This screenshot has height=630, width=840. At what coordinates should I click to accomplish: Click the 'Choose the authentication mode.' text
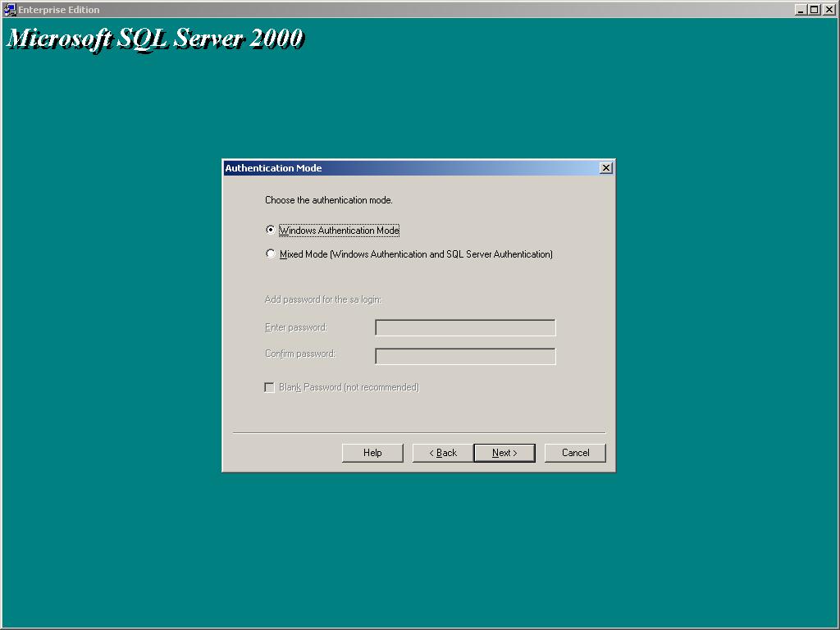coord(328,200)
